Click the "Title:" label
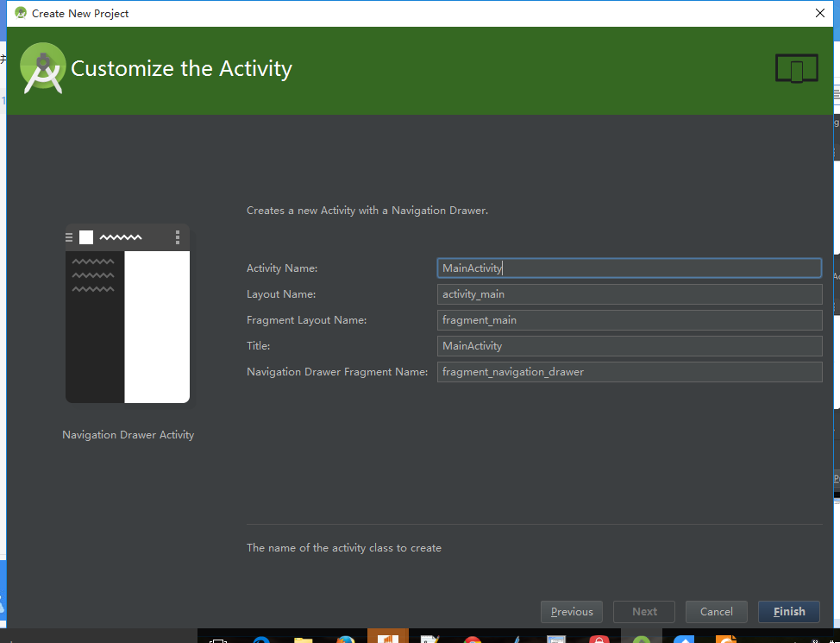The image size is (840, 643). (x=258, y=346)
